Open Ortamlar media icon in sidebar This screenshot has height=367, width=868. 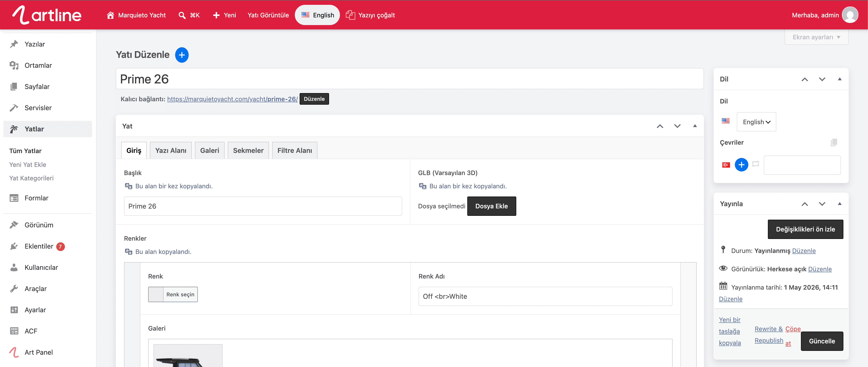14,65
